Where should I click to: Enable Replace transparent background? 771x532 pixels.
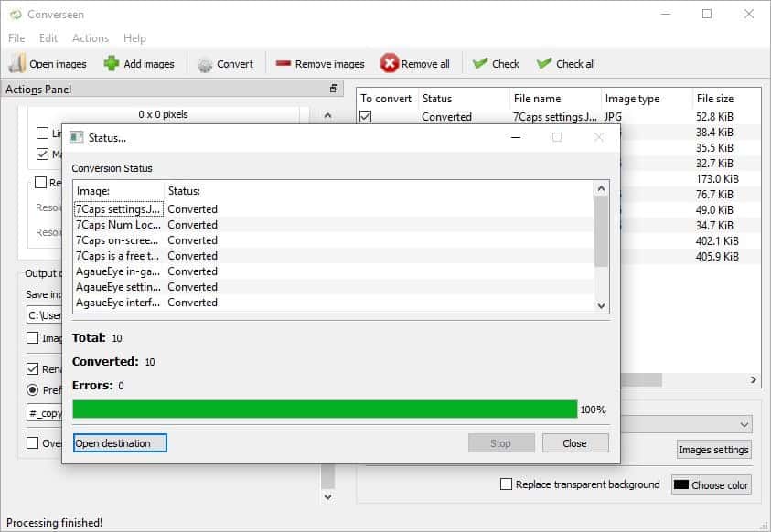pyautogui.click(x=505, y=484)
